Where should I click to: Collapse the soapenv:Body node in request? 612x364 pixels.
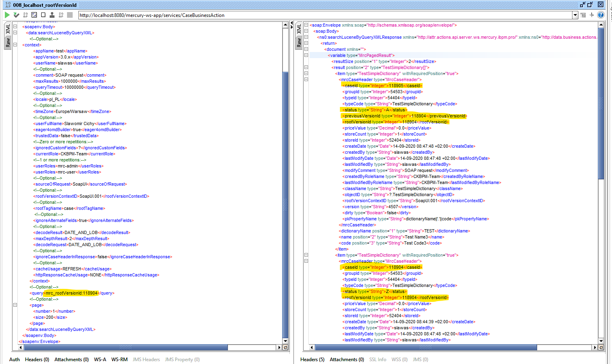pyautogui.click(x=15, y=27)
